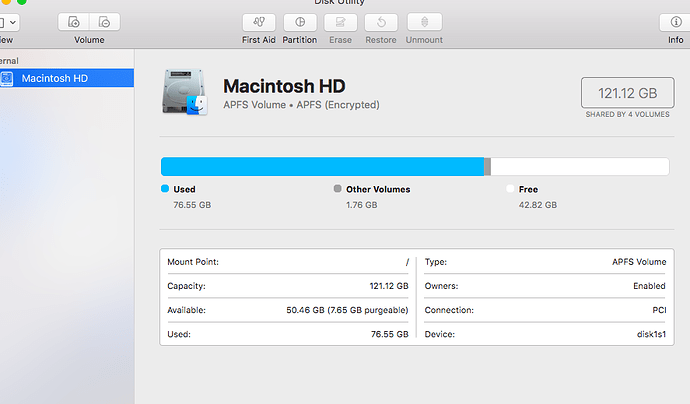Click the '1.76 GB' Other Volumes value
Screen dimensions: 690x404
pyautogui.click(x=362, y=205)
